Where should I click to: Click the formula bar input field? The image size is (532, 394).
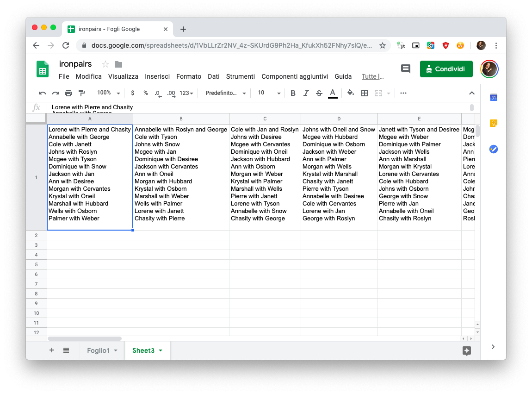254,107
